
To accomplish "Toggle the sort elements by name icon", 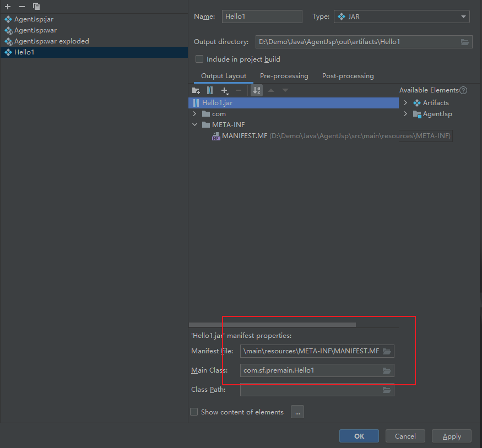I will [x=257, y=90].
